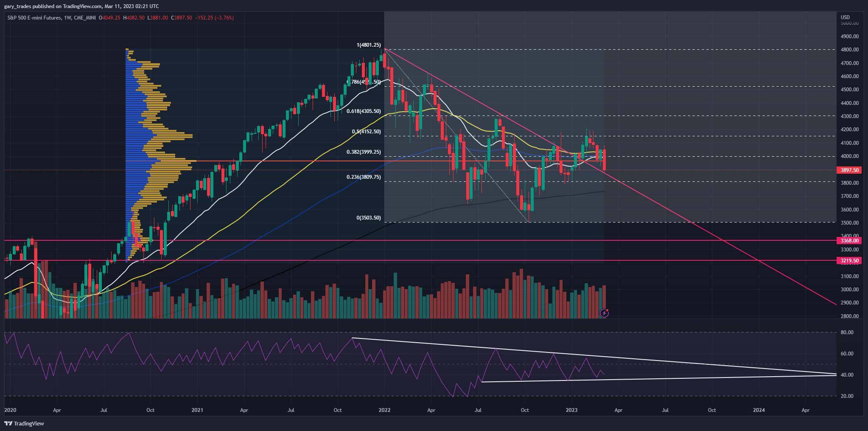Screen dimensions: 868x431
Task: Click the open value O4049.25
Action: 109,18
